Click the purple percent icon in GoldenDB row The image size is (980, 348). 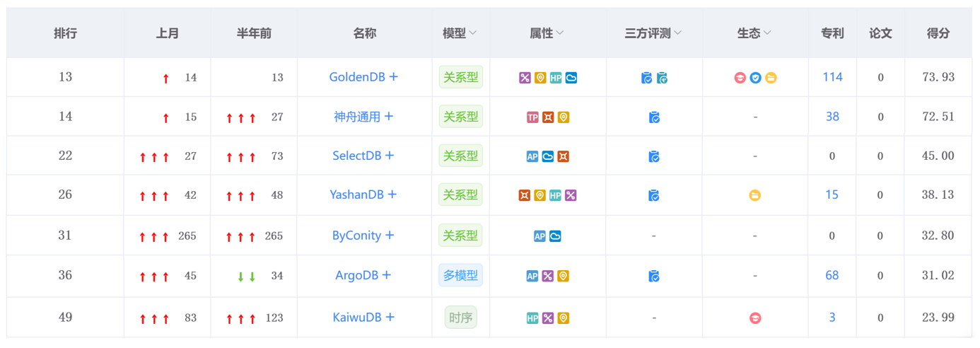tap(525, 78)
